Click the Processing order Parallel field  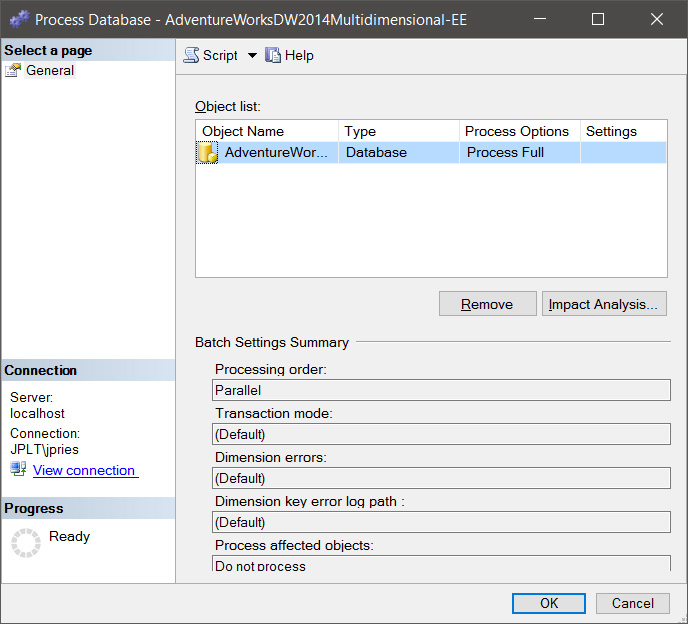pyautogui.click(x=441, y=390)
